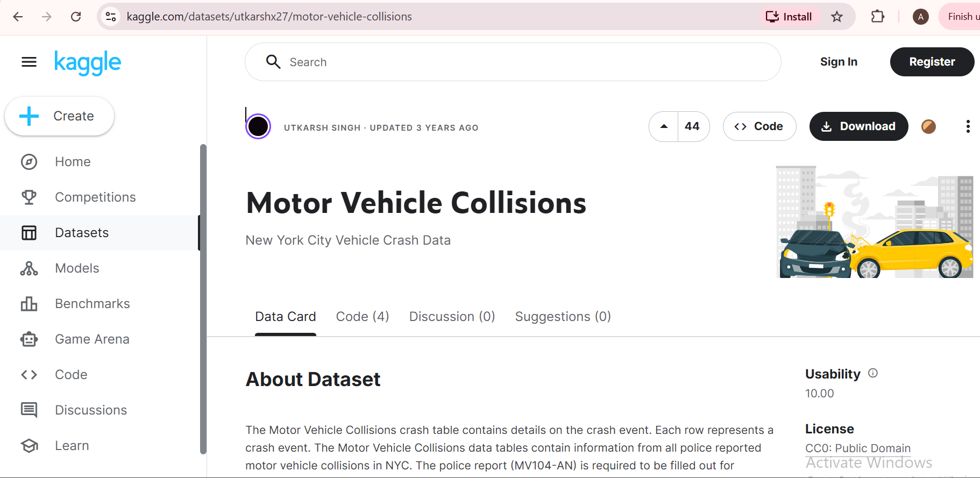
Task: Click the Download button
Action: [x=858, y=126]
